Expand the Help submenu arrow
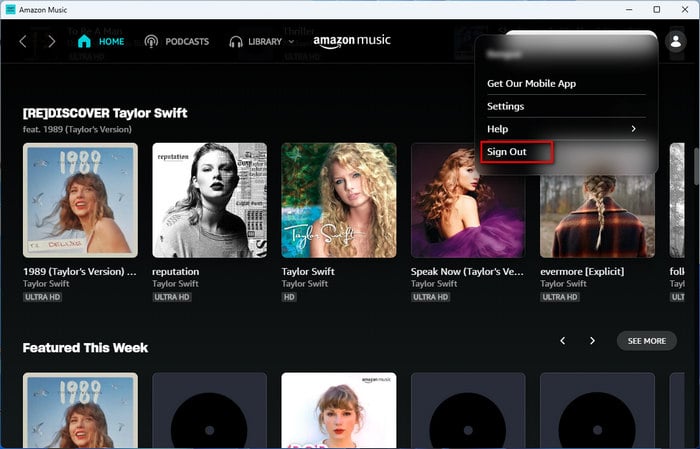The height and width of the screenshot is (449, 700). 633,129
